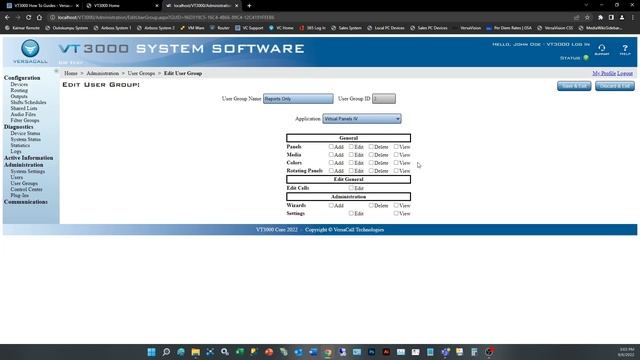
Task: Check View for Panels
Action: (x=396, y=147)
